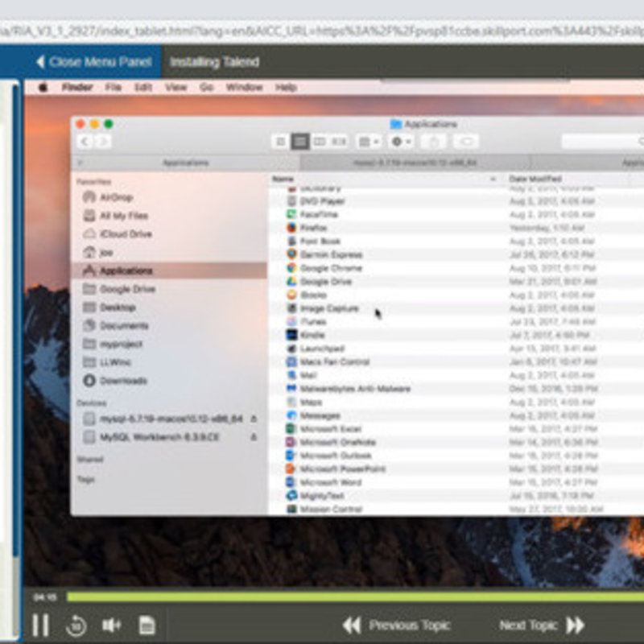Screen dimensions: 644x644
Task: Click the Google Drive app icon in list
Action: (291, 281)
